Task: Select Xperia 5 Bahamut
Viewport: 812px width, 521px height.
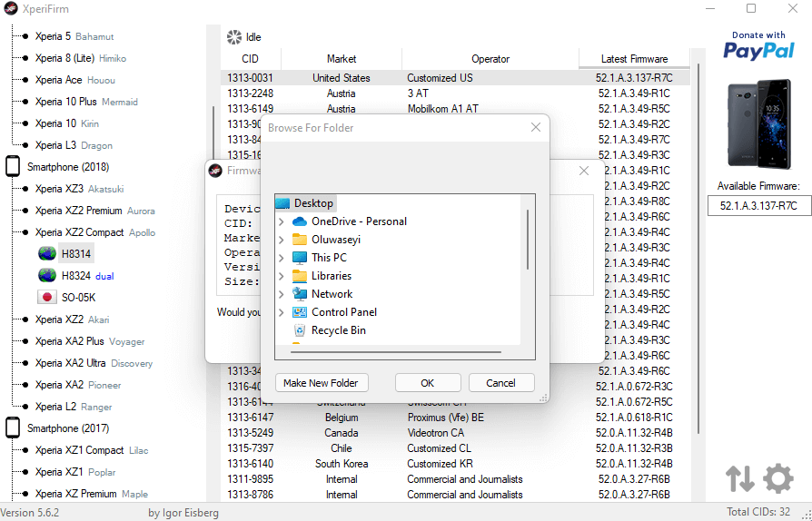Action: (x=74, y=36)
